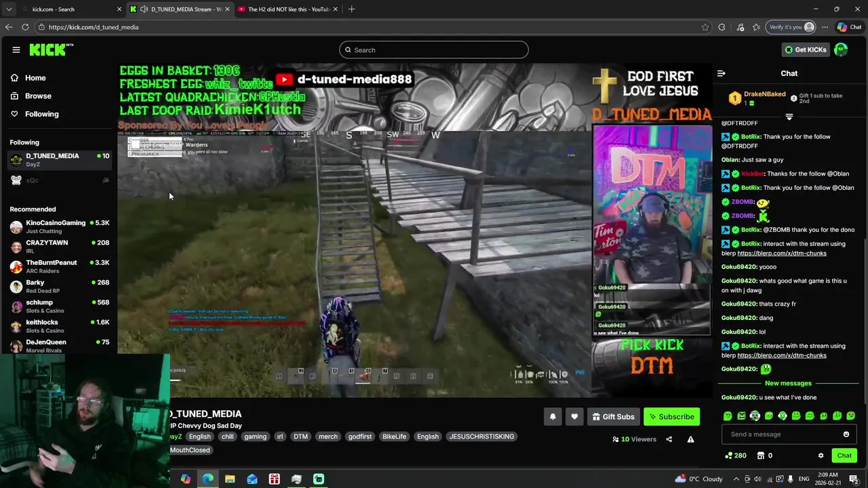
Task: Share the stream via share icon
Action: pos(669,439)
